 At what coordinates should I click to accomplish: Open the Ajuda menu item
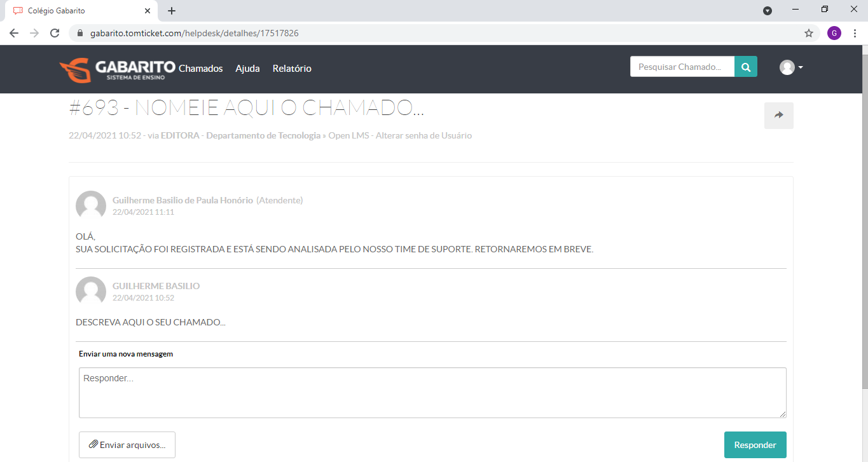point(247,69)
